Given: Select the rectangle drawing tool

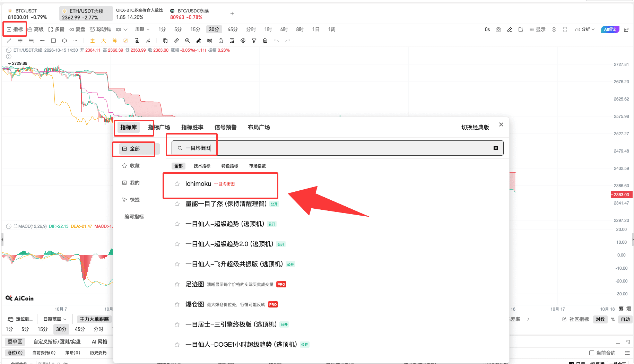Looking at the screenshot, I should 53,41.
